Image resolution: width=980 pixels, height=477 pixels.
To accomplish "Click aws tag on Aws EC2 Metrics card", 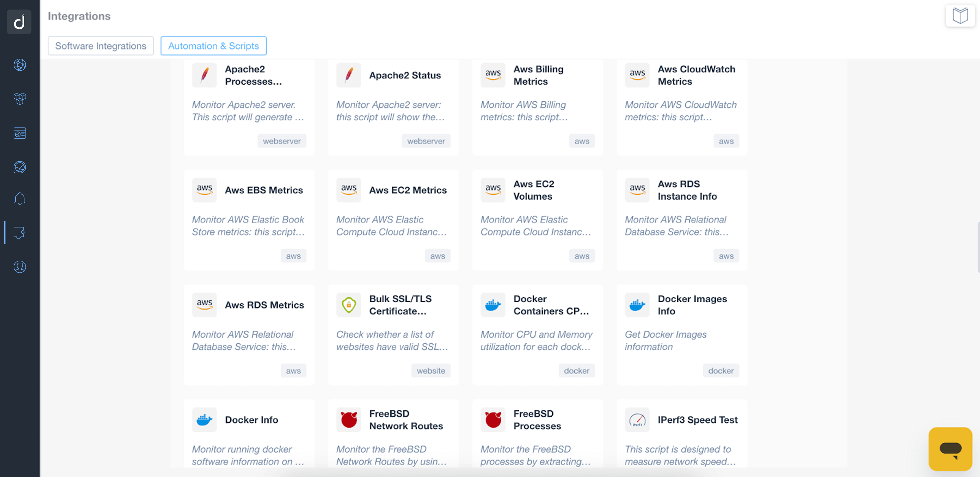I will pos(437,256).
